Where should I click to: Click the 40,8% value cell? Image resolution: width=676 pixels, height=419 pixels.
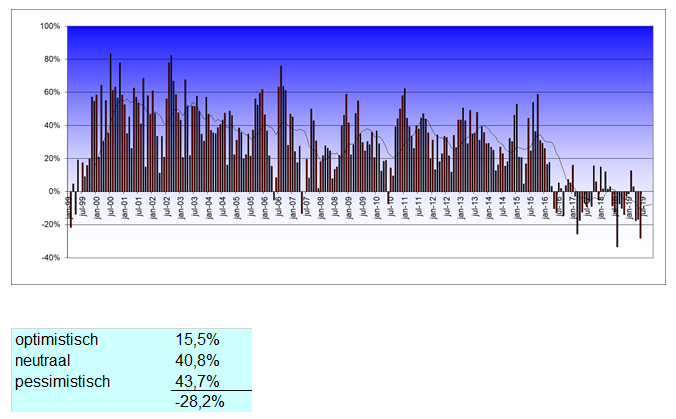[x=197, y=361]
